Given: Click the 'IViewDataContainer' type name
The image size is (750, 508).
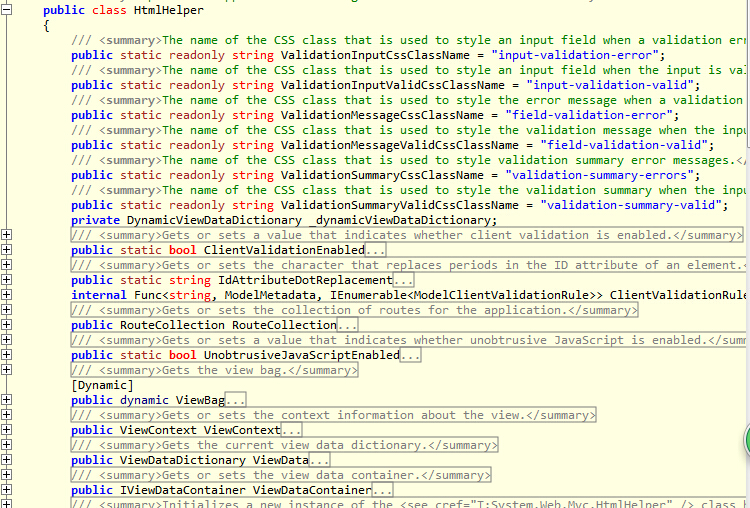Looking at the screenshot, I should 183,490.
